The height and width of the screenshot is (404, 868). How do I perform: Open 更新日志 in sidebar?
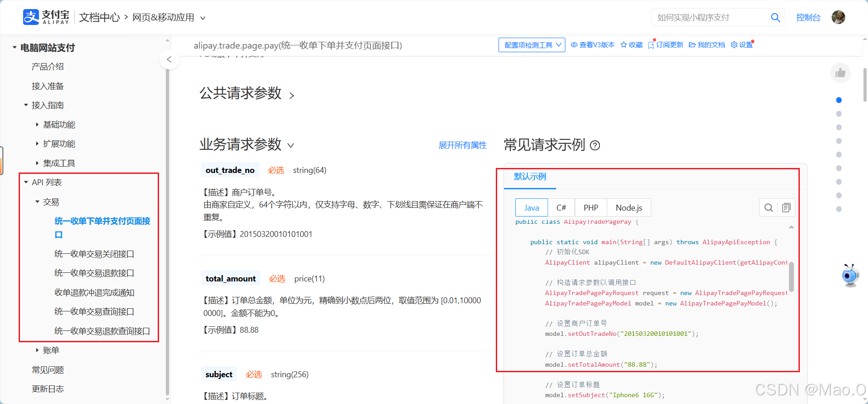[48, 389]
